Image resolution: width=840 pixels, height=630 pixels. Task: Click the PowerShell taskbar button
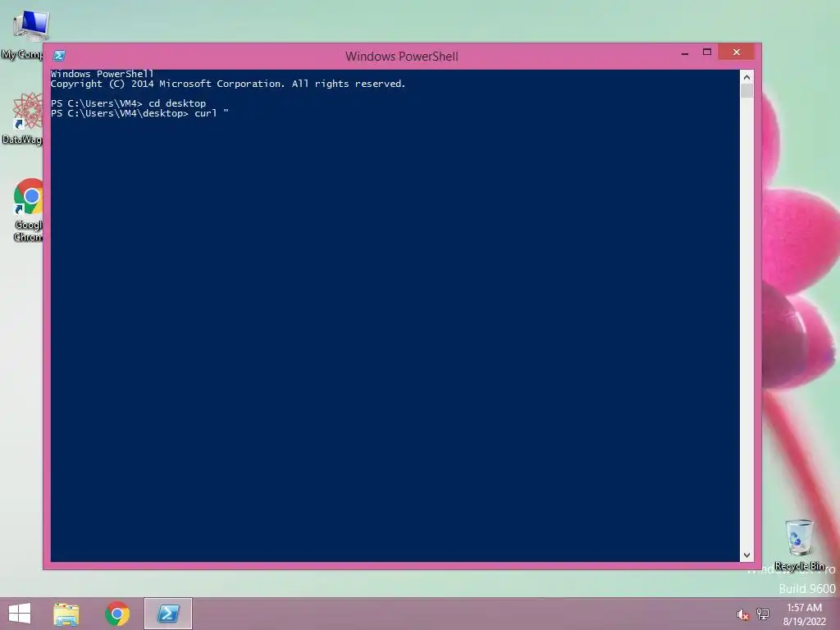pyautogui.click(x=167, y=614)
